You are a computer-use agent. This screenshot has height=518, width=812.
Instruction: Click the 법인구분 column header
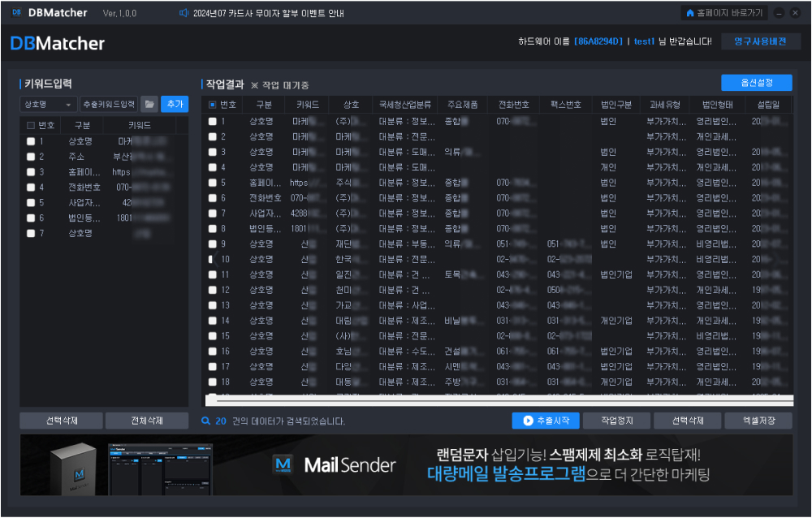615,105
